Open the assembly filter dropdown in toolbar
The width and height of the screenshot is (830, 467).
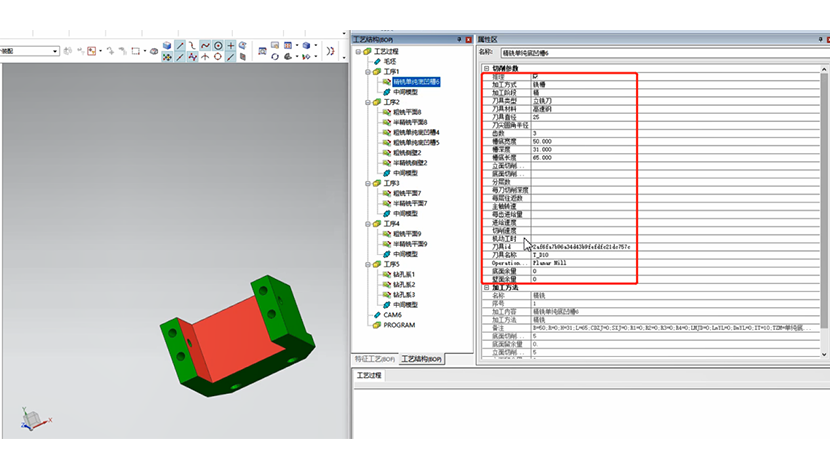[x=55, y=51]
